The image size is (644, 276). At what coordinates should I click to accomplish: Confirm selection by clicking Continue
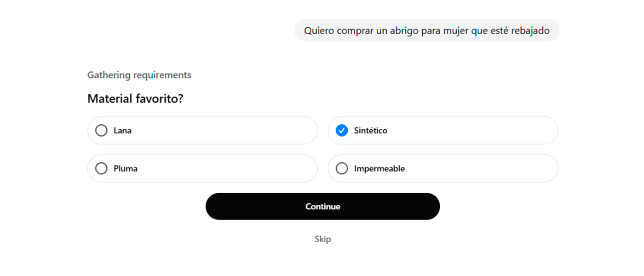click(x=322, y=206)
